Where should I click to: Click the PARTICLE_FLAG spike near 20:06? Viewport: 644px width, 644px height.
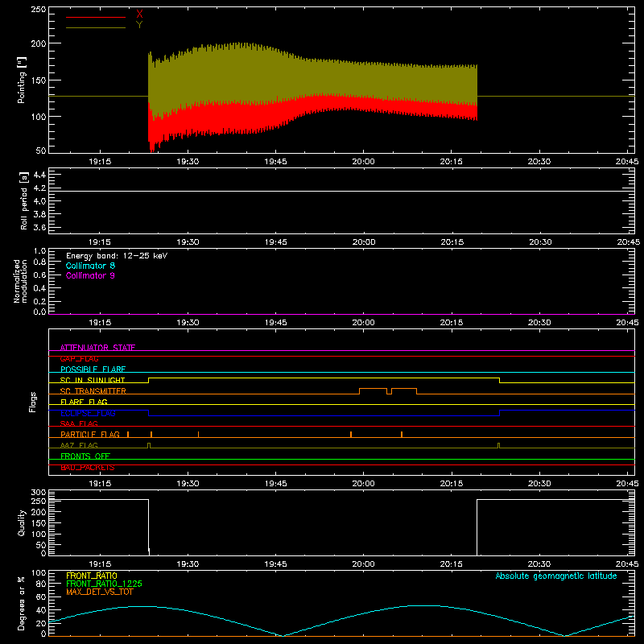[402, 434]
